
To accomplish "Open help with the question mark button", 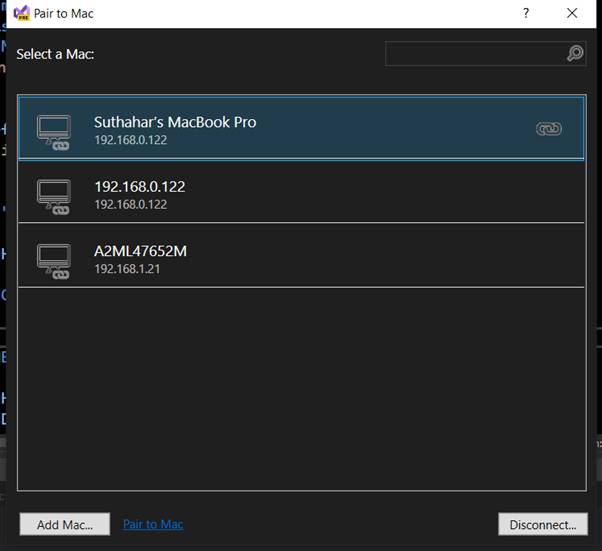I will 526,13.
